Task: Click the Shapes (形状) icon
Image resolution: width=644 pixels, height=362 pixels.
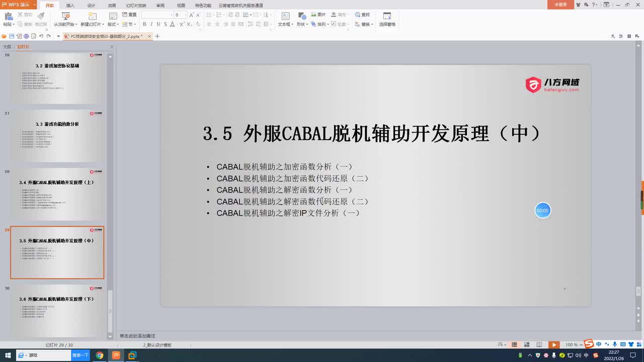Action: click(302, 16)
